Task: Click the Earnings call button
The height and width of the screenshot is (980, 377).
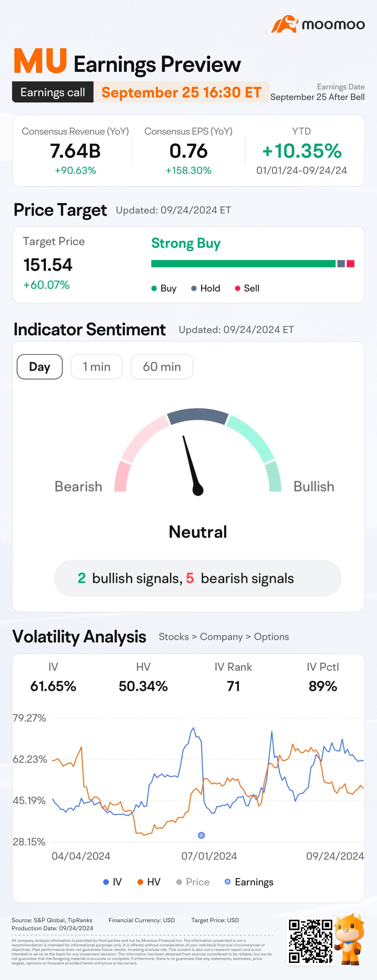Action: pos(53,92)
